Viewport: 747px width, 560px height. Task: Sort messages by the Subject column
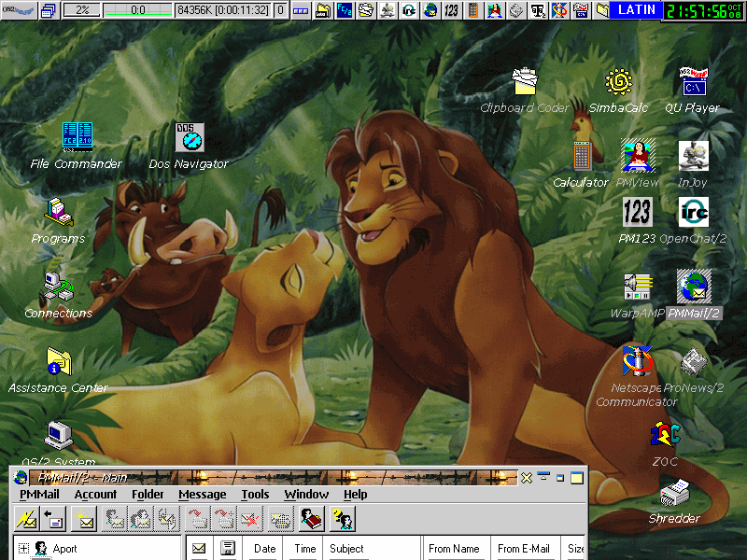[373, 548]
